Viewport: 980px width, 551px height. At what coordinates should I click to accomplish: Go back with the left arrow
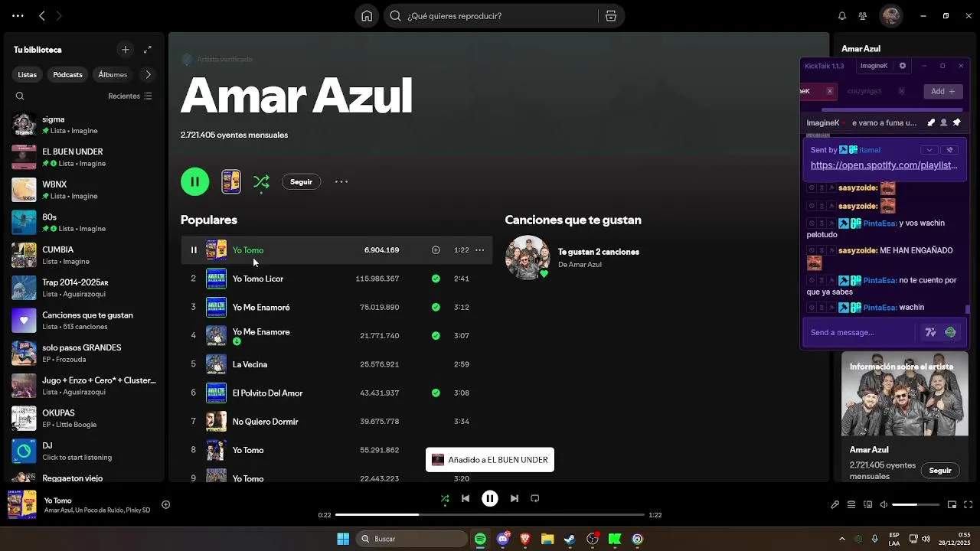pos(42,16)
